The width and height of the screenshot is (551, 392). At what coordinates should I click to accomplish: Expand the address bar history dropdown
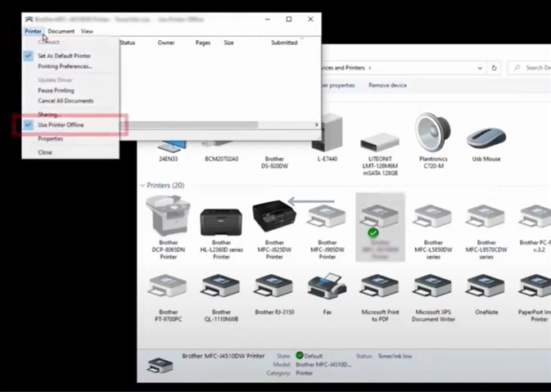[480, 68]
